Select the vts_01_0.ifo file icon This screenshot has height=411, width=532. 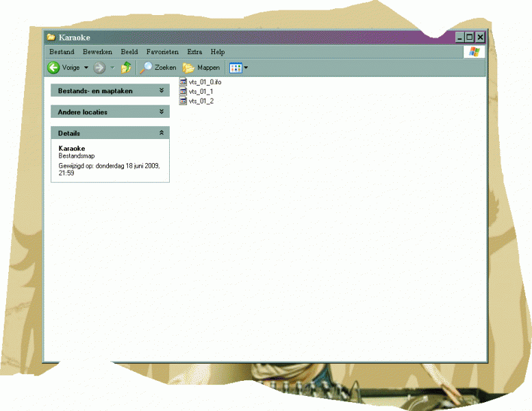[183, 82]
